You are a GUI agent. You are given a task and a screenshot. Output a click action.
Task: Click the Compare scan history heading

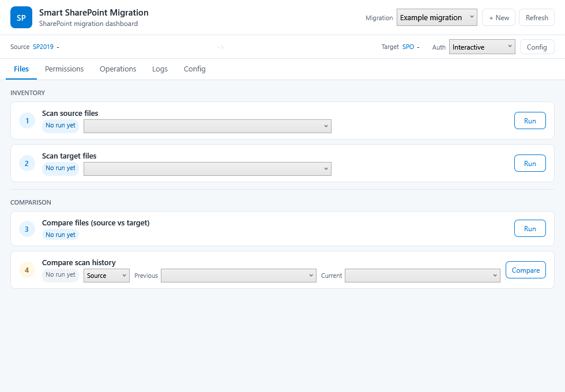pos(79,263)
